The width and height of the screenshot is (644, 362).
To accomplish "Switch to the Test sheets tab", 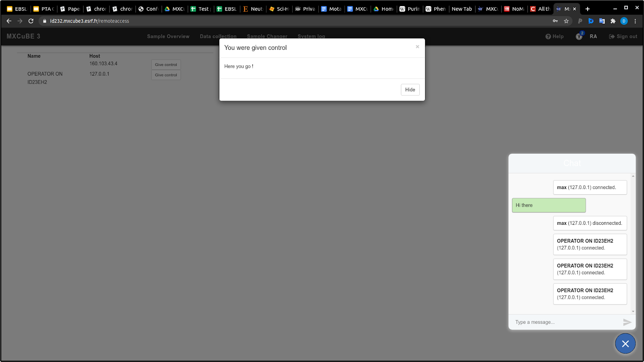I will click(x=200, y=9).
